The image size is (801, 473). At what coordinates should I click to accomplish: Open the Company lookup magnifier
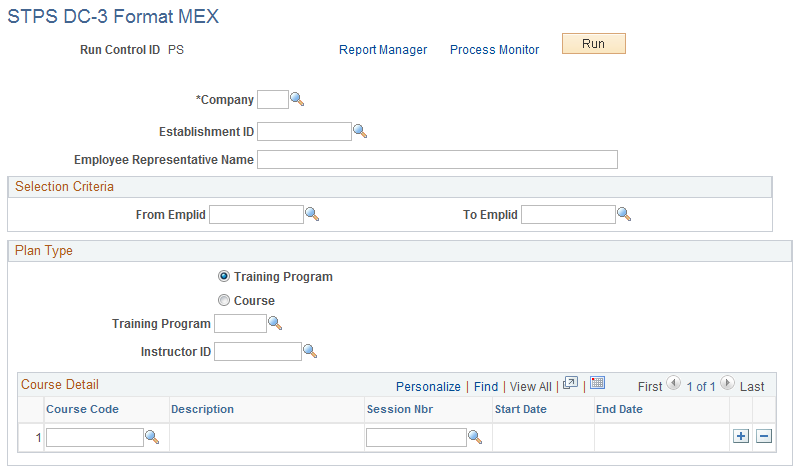(x=297, y=100)
